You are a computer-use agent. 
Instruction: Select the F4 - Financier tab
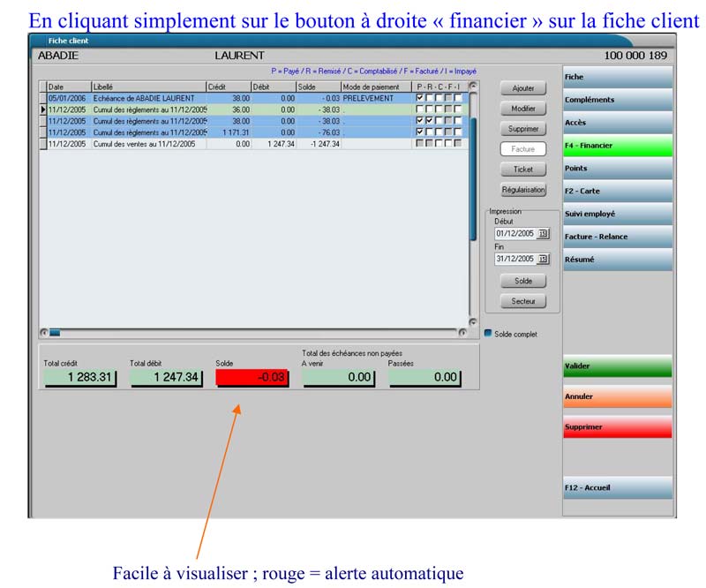617,146
